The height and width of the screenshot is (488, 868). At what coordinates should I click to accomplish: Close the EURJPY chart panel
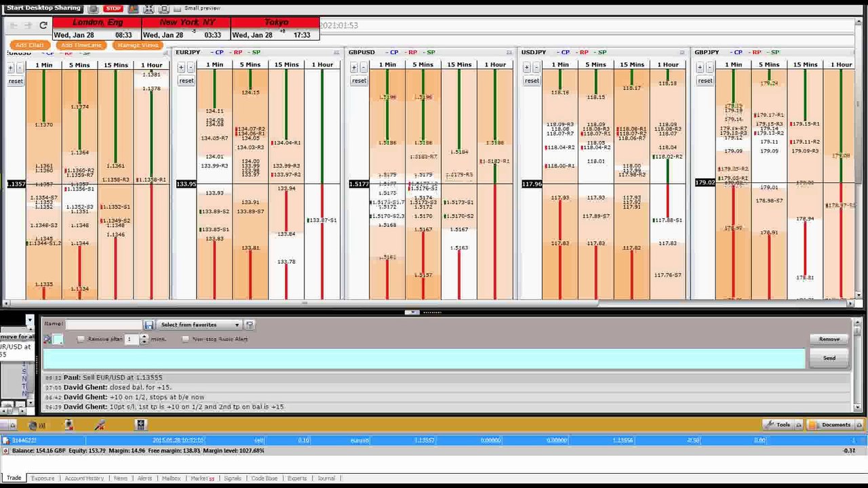(x=336, y=52)
